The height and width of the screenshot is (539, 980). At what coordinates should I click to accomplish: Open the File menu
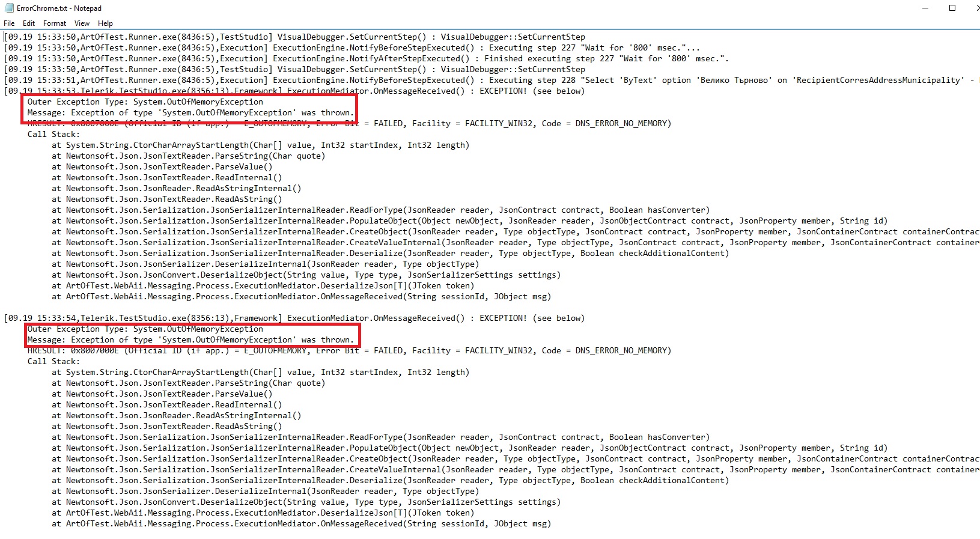pyautogui.click(x=9, y=23)
